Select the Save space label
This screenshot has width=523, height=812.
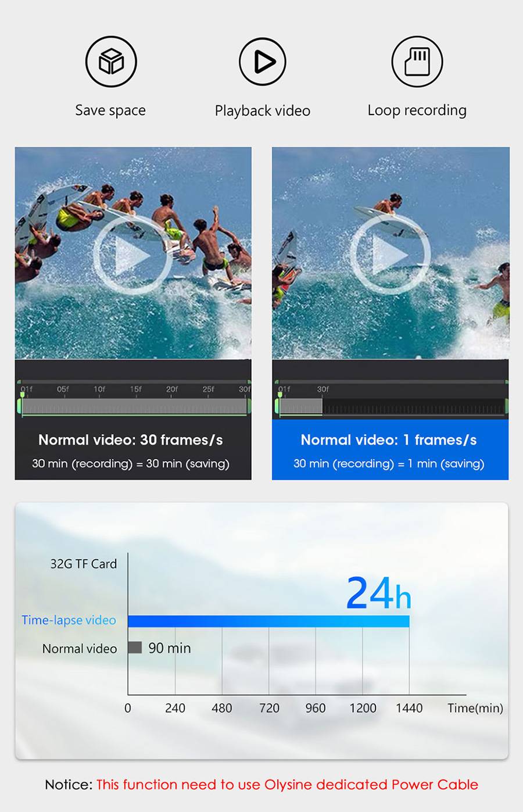tap(110, 110)
